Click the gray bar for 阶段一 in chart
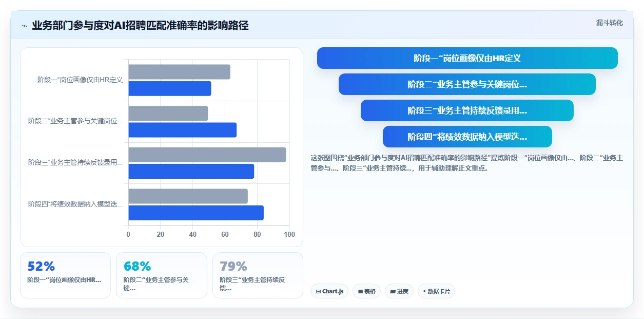This screenshot has height=319, width=644. pos(179,72)
